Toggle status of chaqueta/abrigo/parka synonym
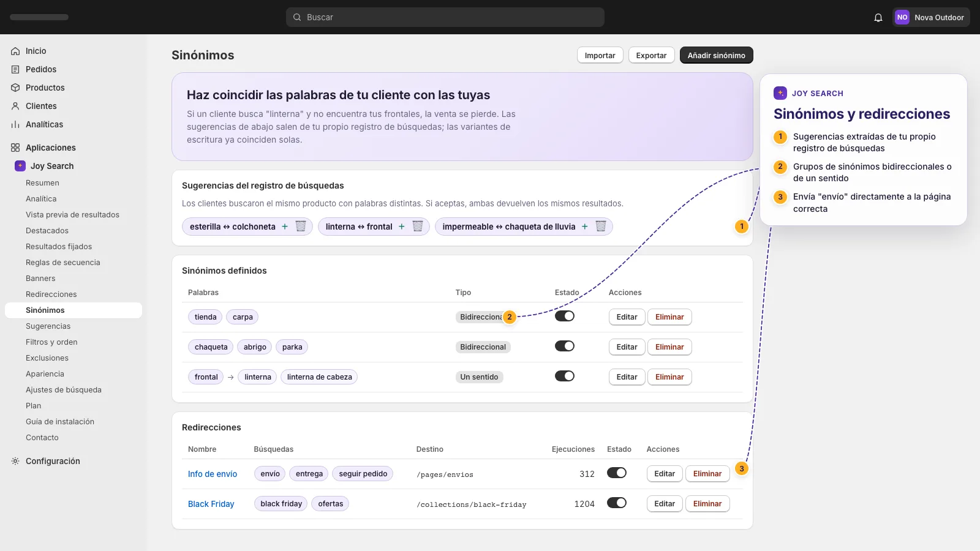This screenshot has height=551, width=980. pyautogui.click(x=565, y=347)
